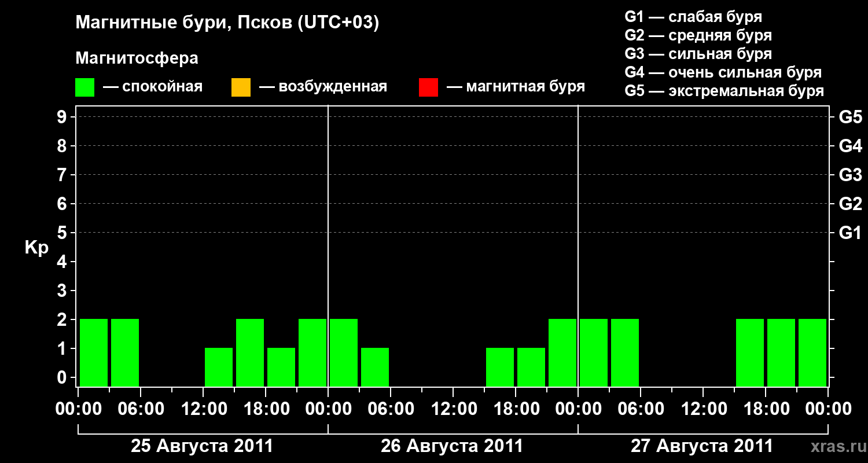Click the orange 'возбужденная' legend swatch
The height and width of the screenshot is (463, 868).
pyautogui.click(x=241, y=87)
